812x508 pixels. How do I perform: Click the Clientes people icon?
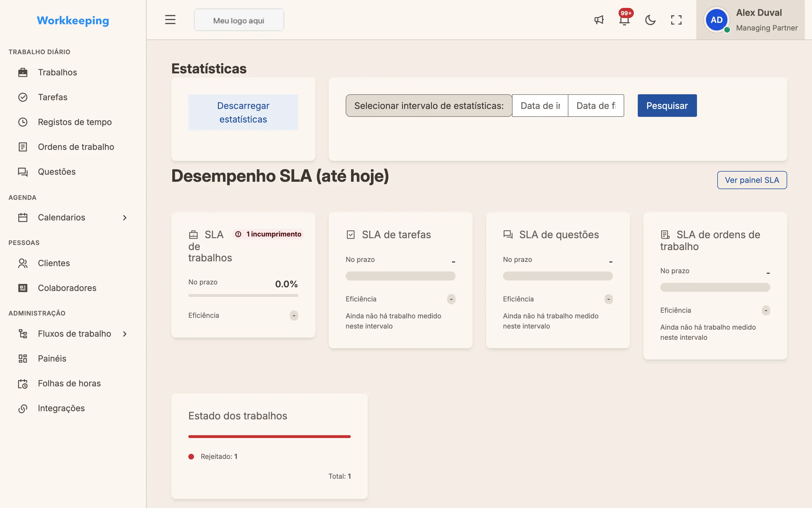pos(23,263)
